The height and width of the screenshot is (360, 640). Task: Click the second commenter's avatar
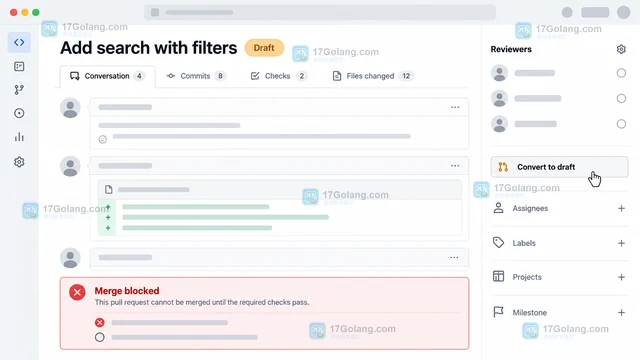tap(70, 167)
